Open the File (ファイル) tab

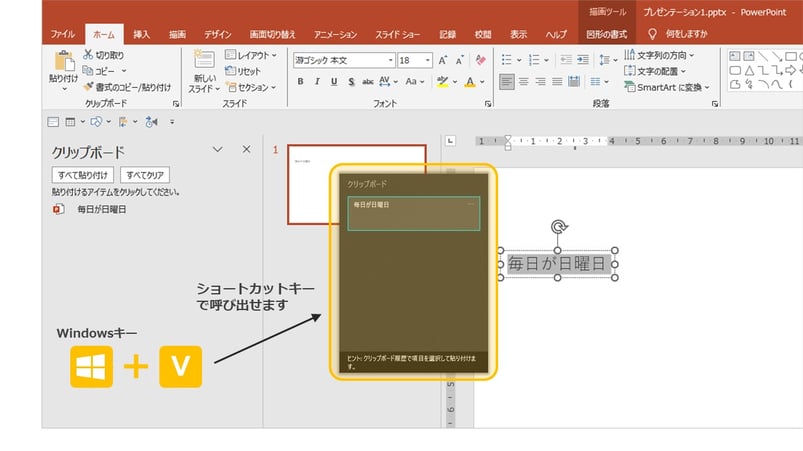[62, 34]
